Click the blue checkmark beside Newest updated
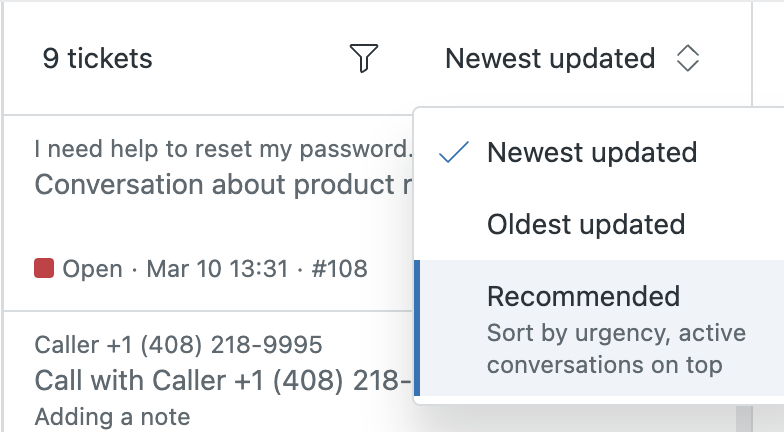Viewport: 784px width, 432px height. click(455, 153)
